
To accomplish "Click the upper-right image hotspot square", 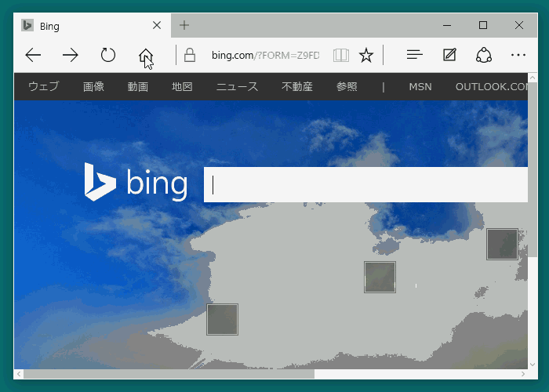I will pos(502,245).
